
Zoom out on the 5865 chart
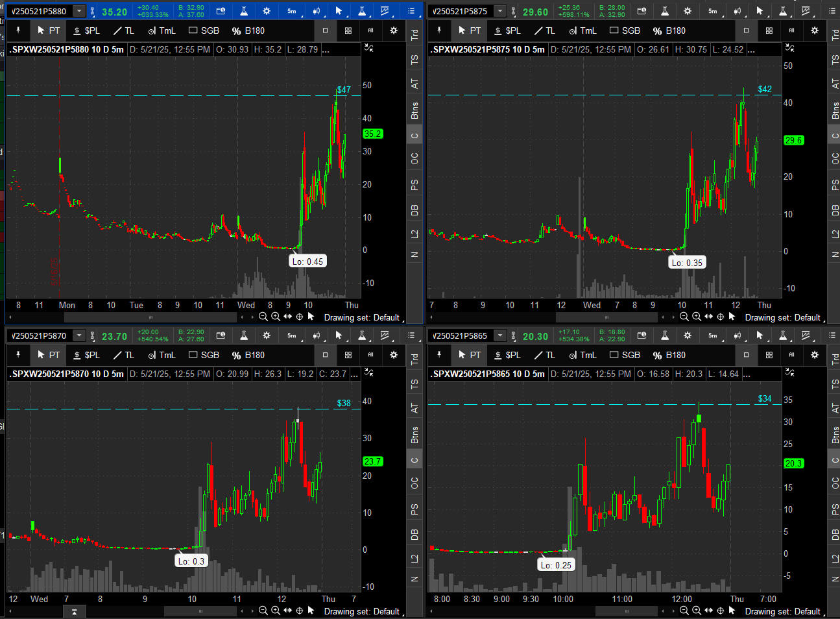pos(684,611)
